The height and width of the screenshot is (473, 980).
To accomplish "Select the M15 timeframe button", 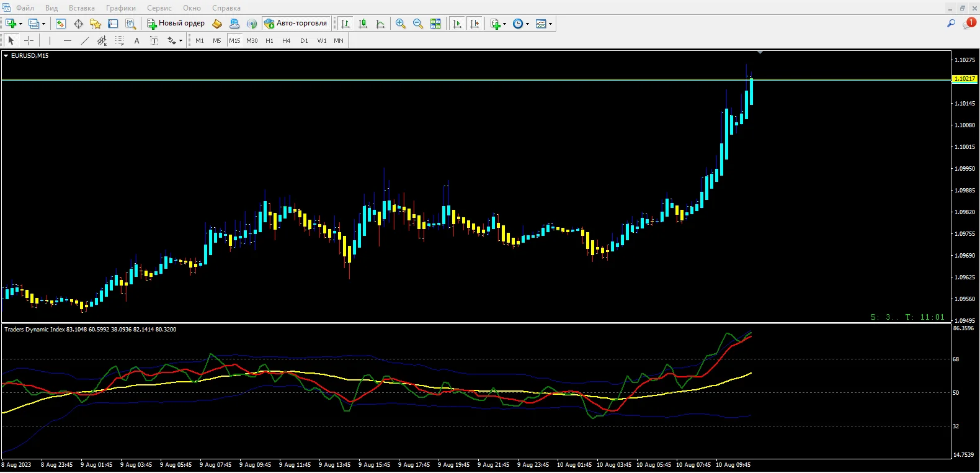I will click(234, 40).
